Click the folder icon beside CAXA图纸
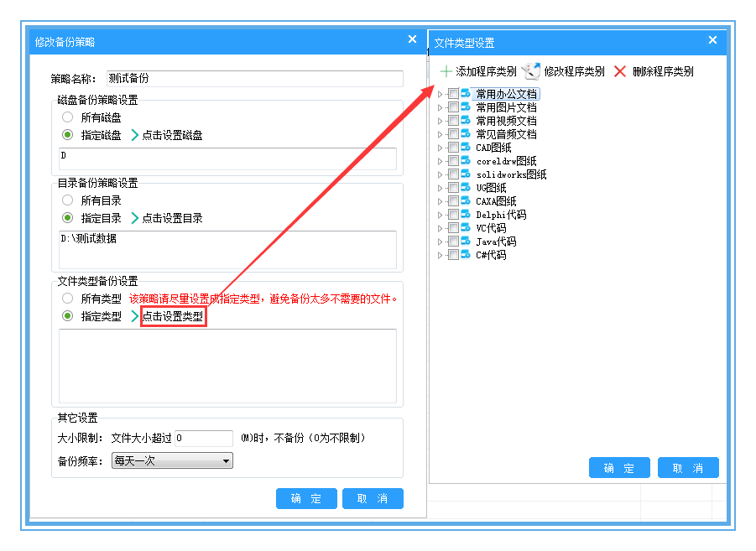 pyautogui.click(x=465, y=201)
